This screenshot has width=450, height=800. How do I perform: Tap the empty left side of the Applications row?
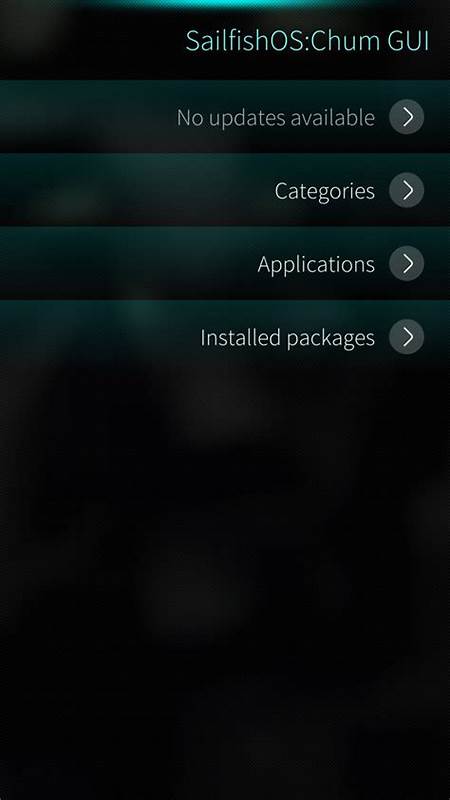click(x=102, y=263)
